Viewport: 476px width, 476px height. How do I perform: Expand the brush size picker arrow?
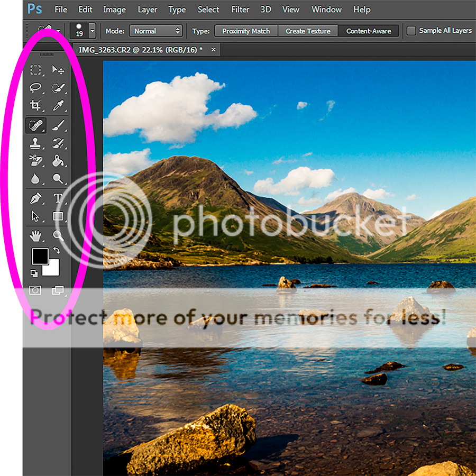point(93,31)
